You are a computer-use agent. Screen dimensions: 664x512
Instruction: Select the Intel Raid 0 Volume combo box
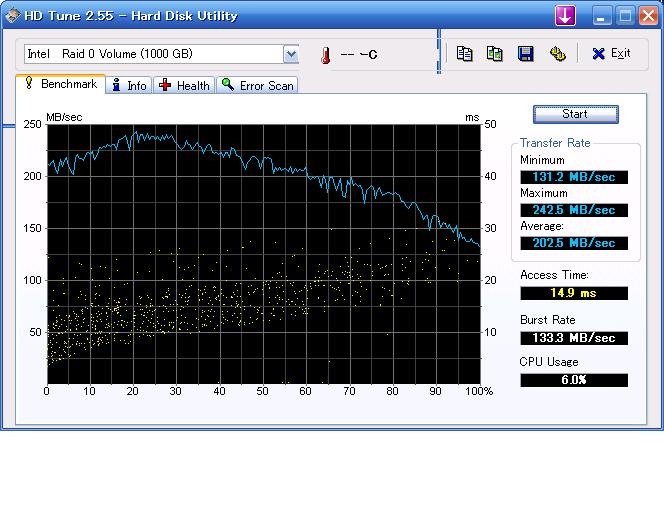(x=161, y=54)
